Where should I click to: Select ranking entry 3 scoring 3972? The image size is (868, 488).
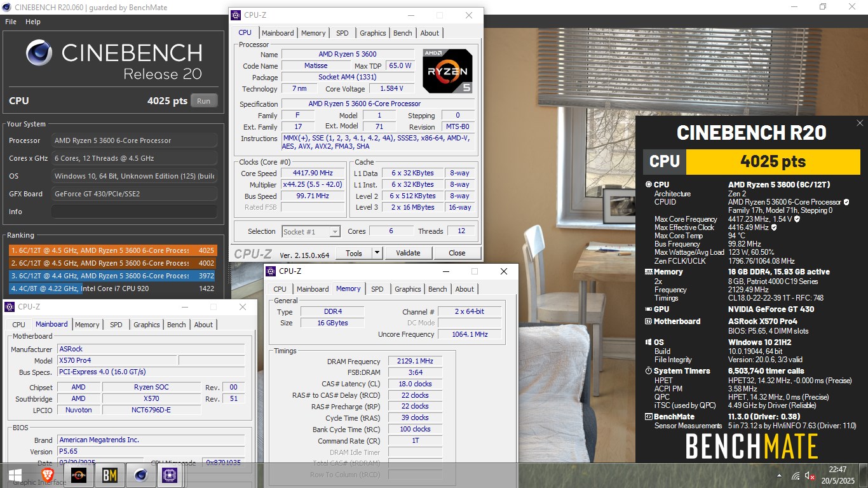click(x=112, y=276)
